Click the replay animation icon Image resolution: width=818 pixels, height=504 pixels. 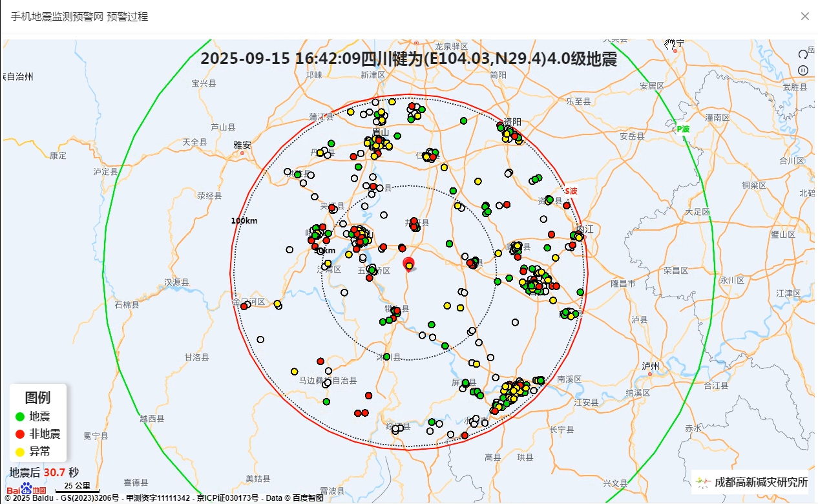click(803, 54)
